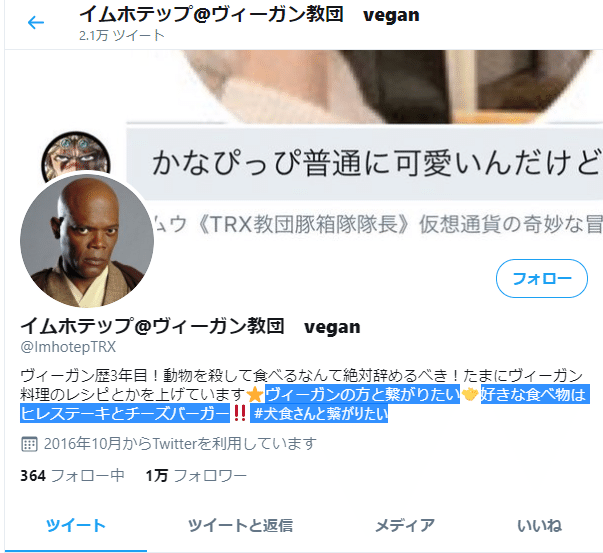Open the ツイートと返信 tab
The width and height of the screenshot is (603, 553).
240,526
